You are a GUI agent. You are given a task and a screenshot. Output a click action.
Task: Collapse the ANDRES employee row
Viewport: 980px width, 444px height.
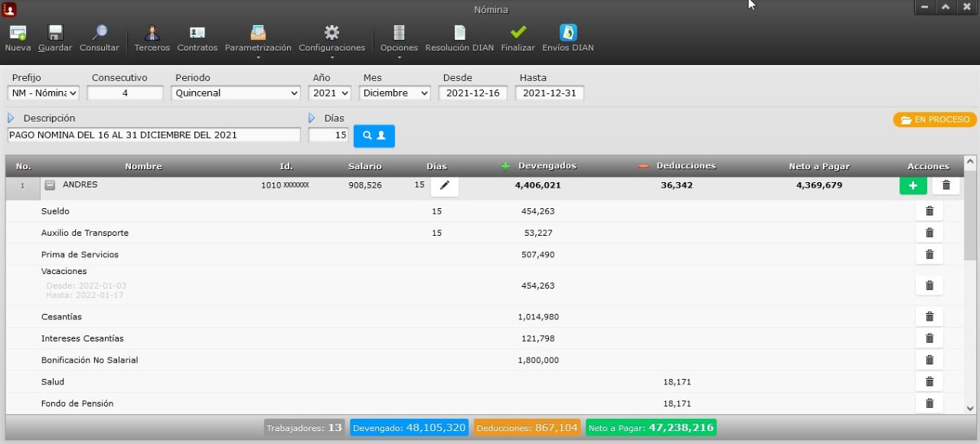tap(50, 185)
